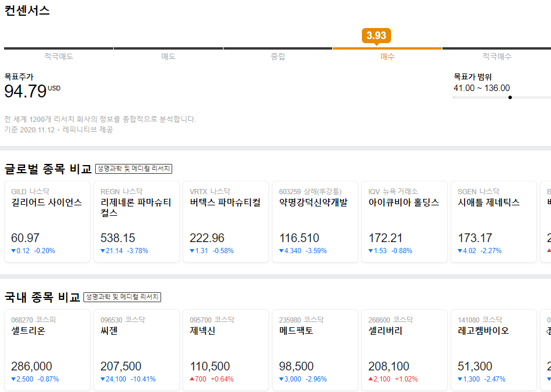Click the global 생명과학 및 메디컬 리서치 tag

click(134, 169)
